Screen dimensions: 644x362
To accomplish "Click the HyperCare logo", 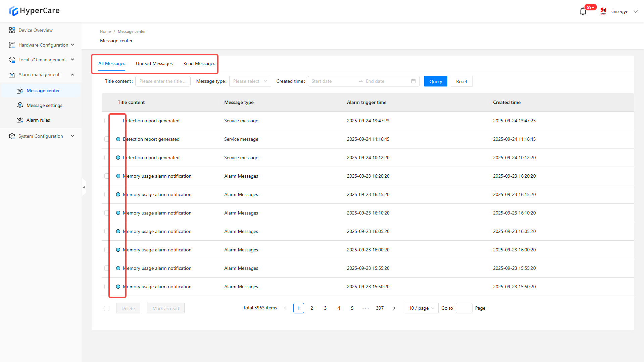I will click(34, 11).
